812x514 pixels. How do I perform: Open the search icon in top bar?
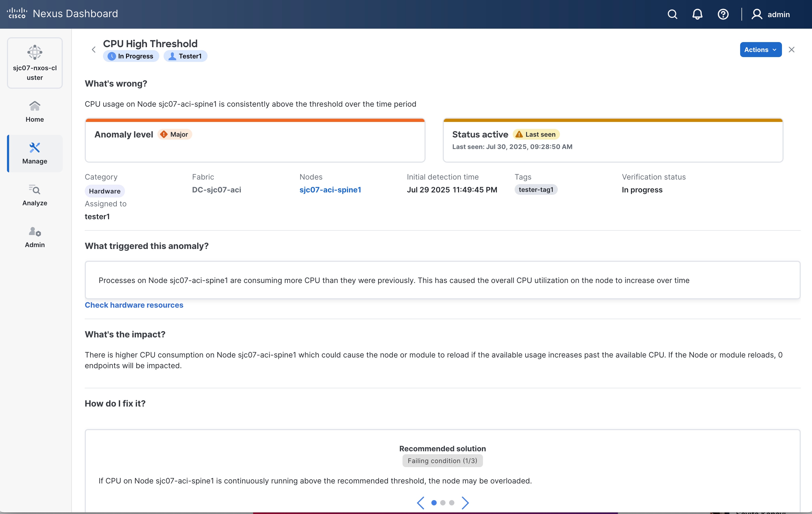672,14
